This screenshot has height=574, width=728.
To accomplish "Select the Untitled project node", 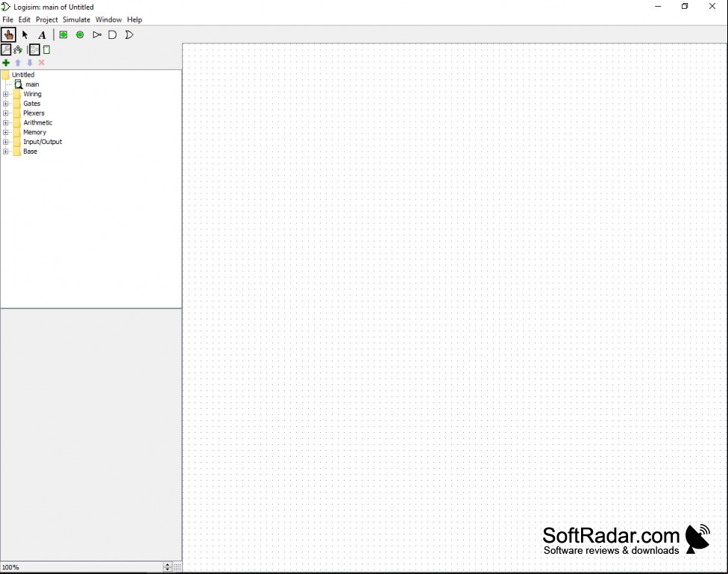I will pyautogui.click(x=23, y=75).
